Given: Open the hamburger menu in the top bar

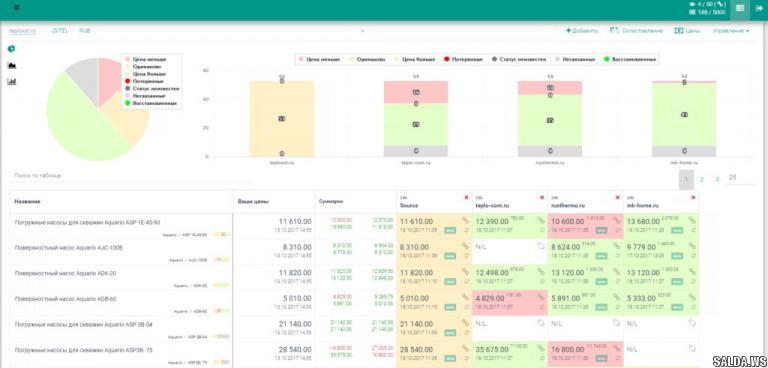Looking at the screenshot, I should [17, 7].
